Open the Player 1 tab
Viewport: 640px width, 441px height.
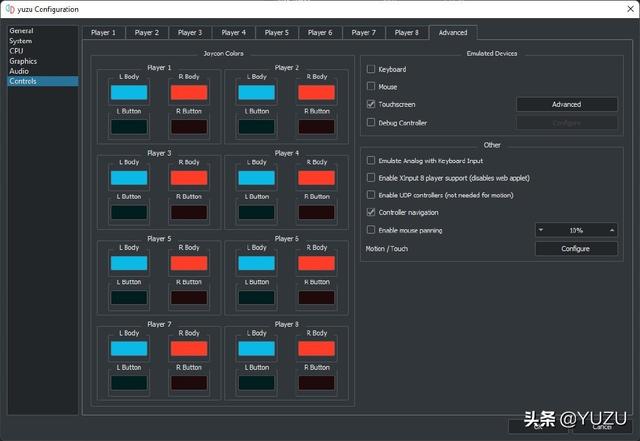(x=104, y=33)
